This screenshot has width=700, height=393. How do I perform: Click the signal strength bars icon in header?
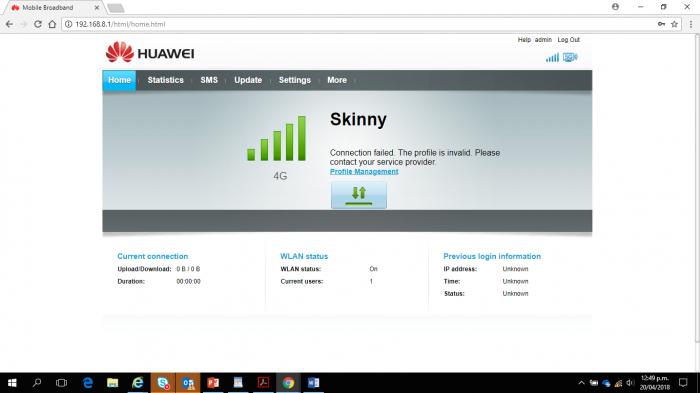(x=552, y=58)
